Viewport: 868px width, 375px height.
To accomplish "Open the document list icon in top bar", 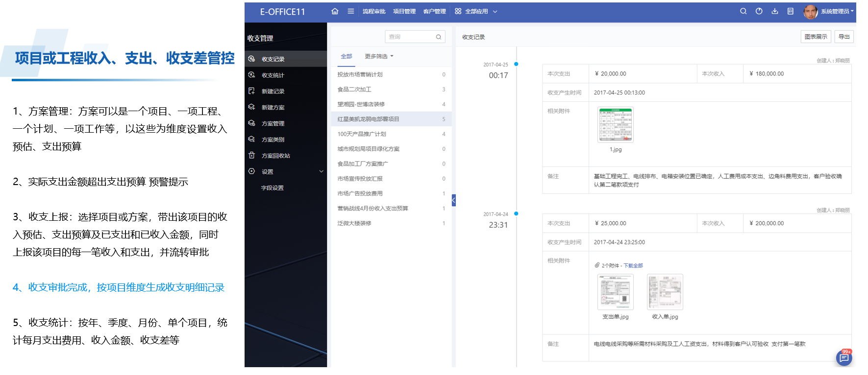I will (x=791, y=11).
